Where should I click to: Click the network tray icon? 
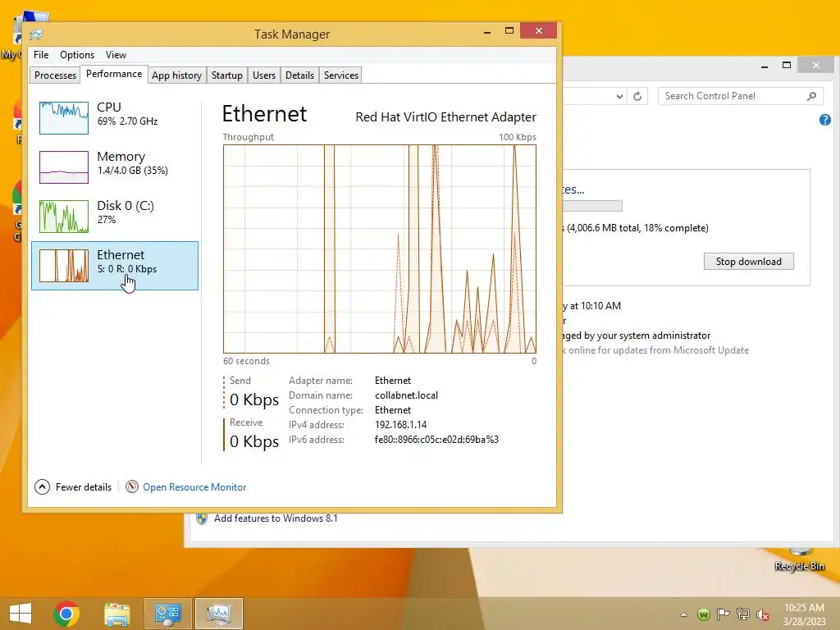point(743,614)
